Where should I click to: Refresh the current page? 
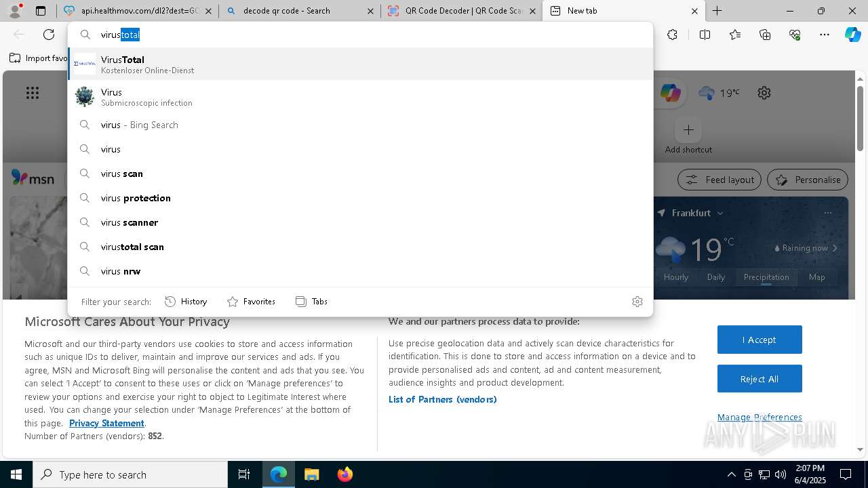(x=49, y=35)
